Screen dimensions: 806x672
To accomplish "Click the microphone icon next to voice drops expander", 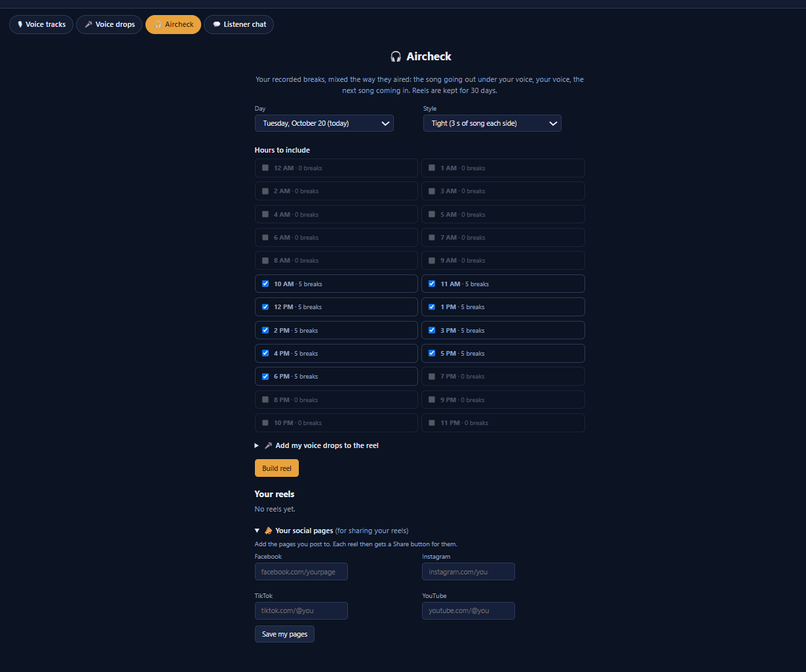I will [268, 445].
